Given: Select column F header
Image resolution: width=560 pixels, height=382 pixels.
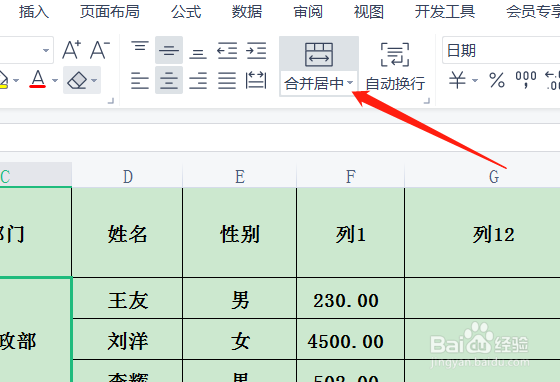Looking at the screenshot, I should click(x=351, y=176).
